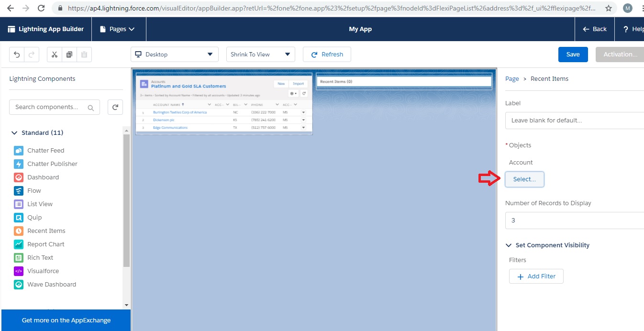
Task: Bookmark page with star icon
Action: [x=609, y=8]
